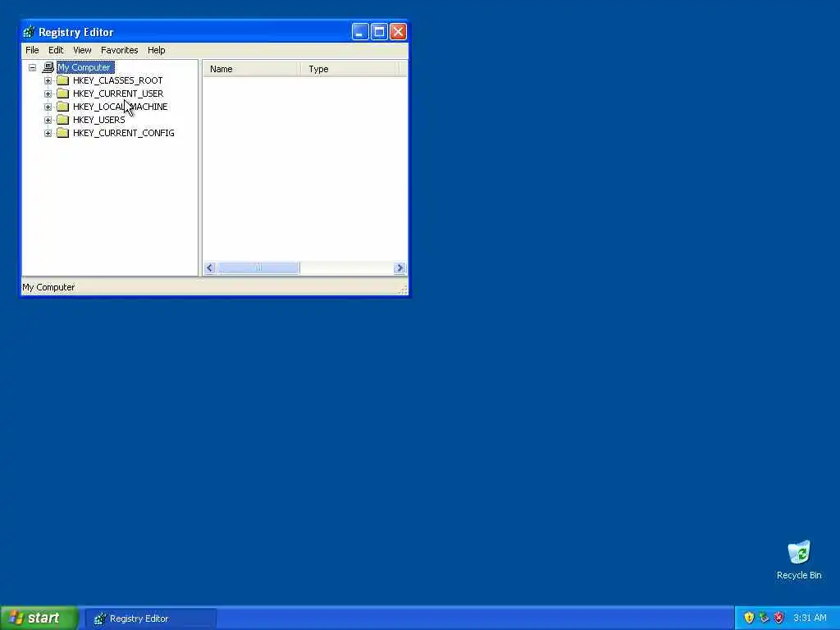
Task: Minimize the Registry Editor window
Action: coord(360,32)
